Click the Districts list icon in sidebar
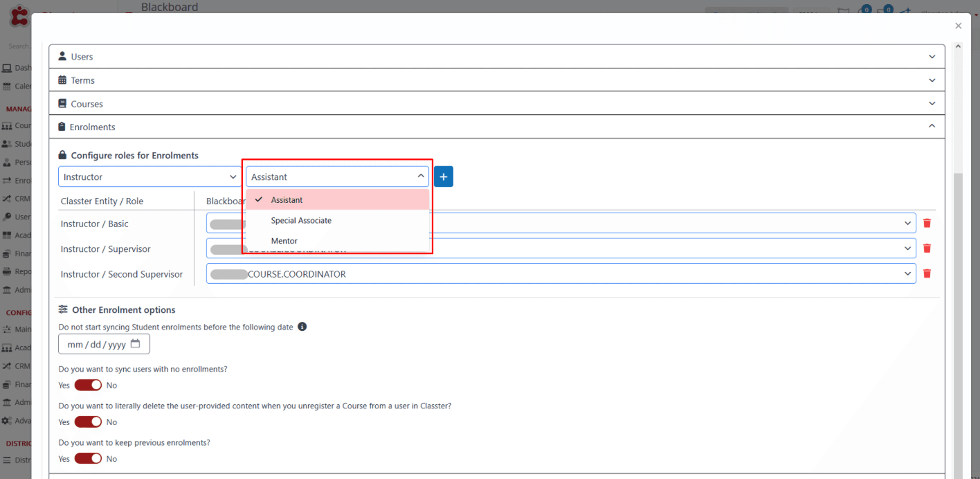This screenshot has height=479, width=980. point(7,460)
